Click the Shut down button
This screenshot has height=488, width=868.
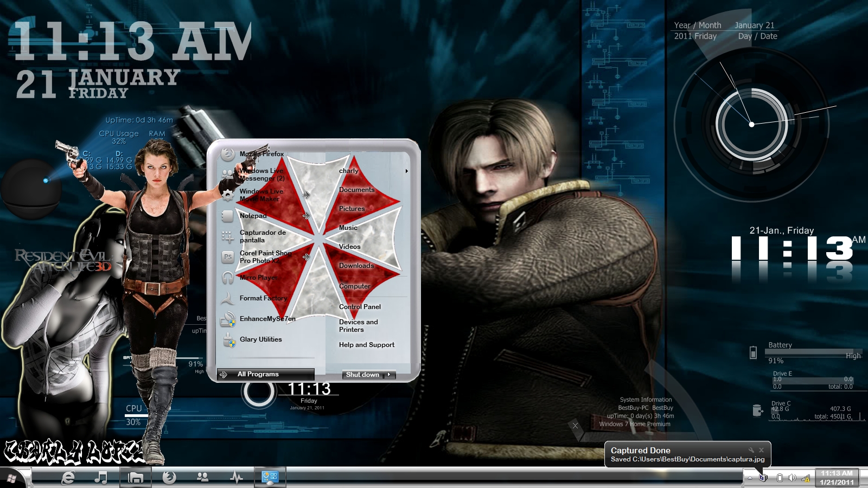pos(362,375)
